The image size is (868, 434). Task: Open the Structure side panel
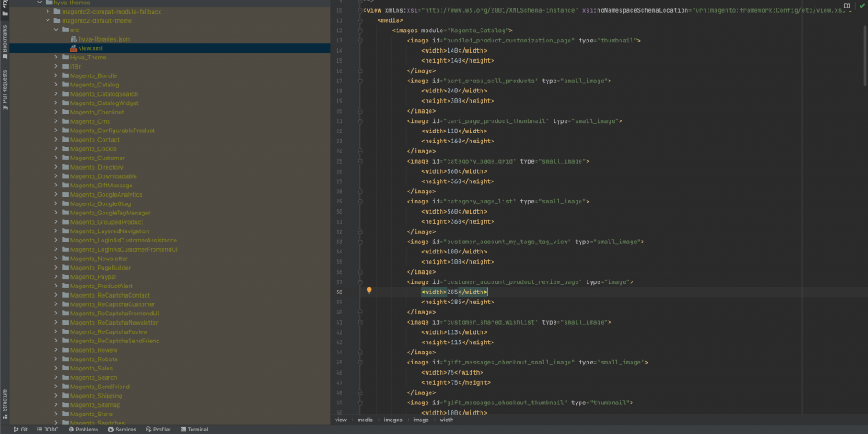coord(4,403)
